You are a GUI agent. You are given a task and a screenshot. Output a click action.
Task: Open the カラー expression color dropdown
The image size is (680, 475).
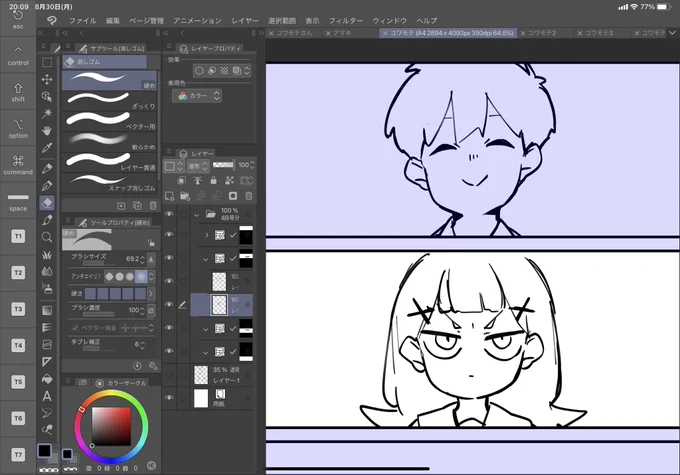[x=197, y=96]
